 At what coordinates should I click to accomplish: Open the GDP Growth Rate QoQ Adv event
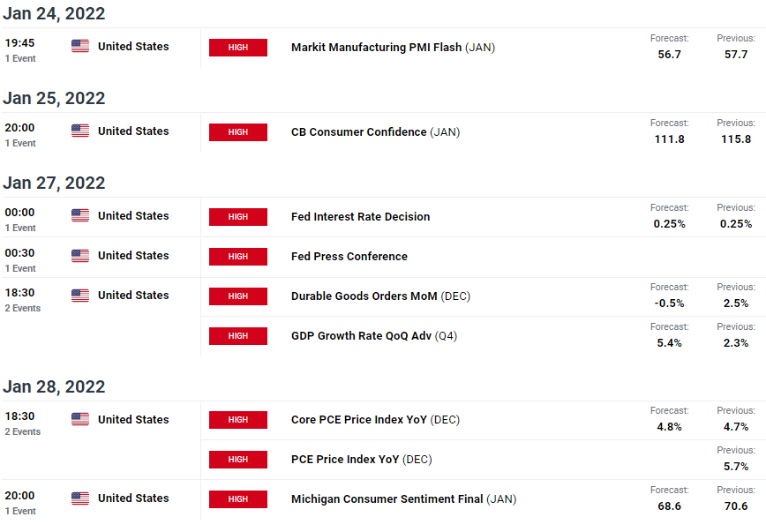pyautogui.click(x=361, y=336)
